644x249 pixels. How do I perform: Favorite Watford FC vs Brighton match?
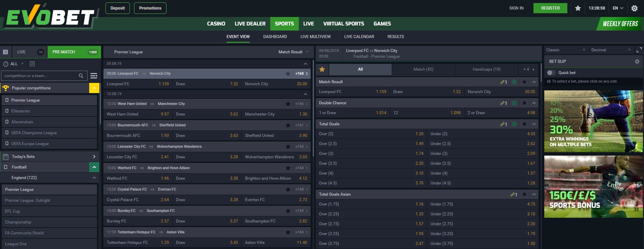click(x=288, y=168)
